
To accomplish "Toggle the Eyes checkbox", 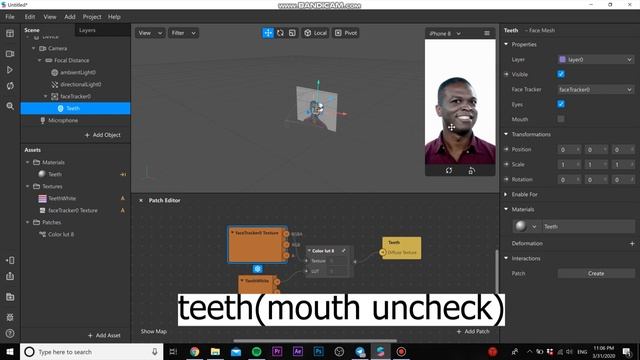I will pyautogui.click(x=561, y=104).
